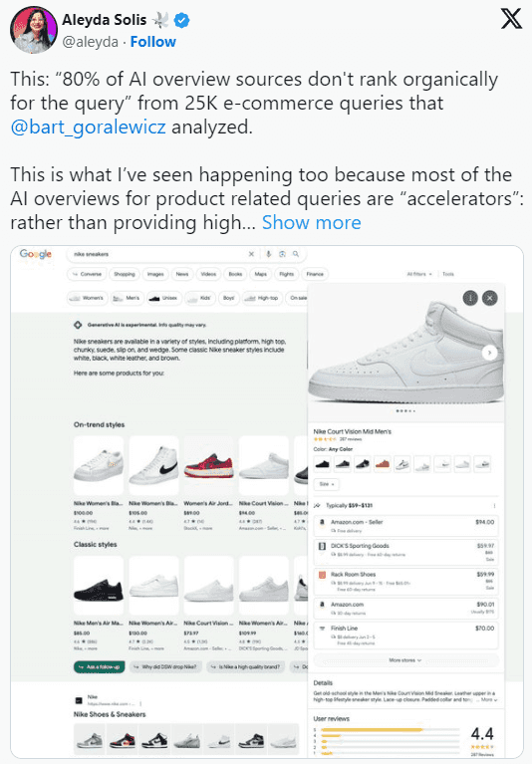Expand tweet with Show more

tap(311, 223)
